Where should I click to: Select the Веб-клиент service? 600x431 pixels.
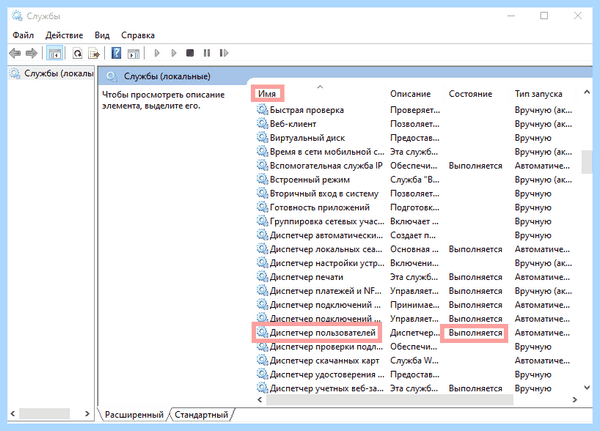tap(293, 124)
